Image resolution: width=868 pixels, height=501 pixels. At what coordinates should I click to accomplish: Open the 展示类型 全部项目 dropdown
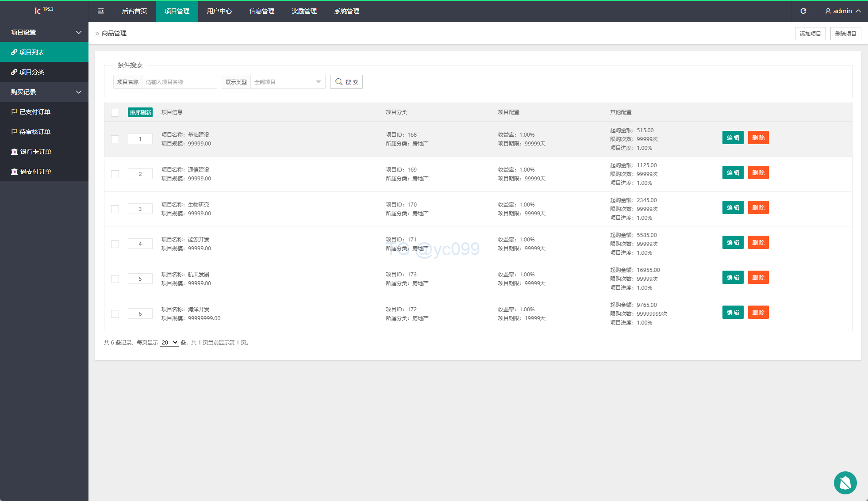(288, 82)
